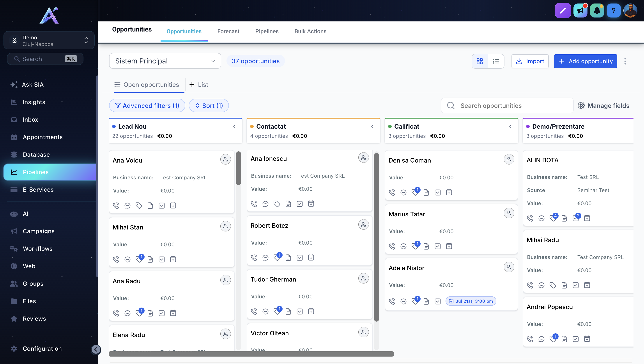The width and height of the screenshot is (644, 364).
Task: Open Adela Nistor appointment Jul 21st chip
Action: click(471, 301)
